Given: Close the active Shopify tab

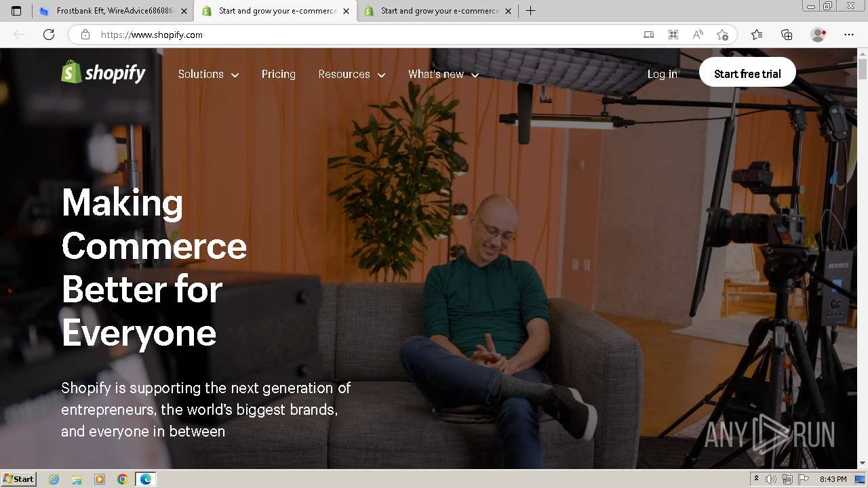Looking at the screenshot, I should [346, 11].
